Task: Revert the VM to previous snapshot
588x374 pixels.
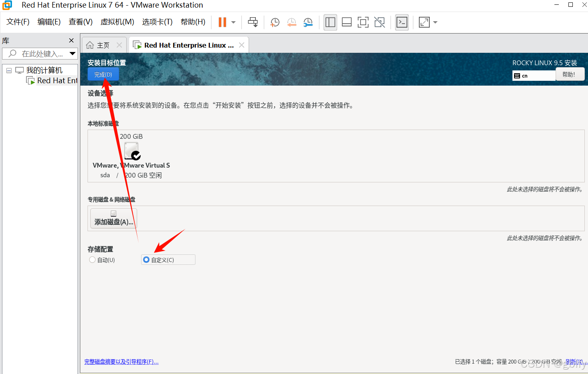Action: click(x=292, y=22)
